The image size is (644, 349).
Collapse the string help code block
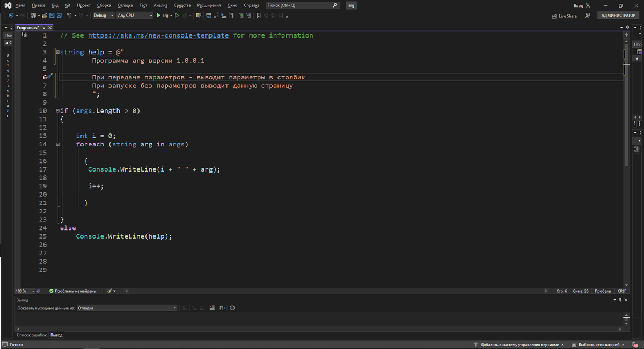click(57, 53)
